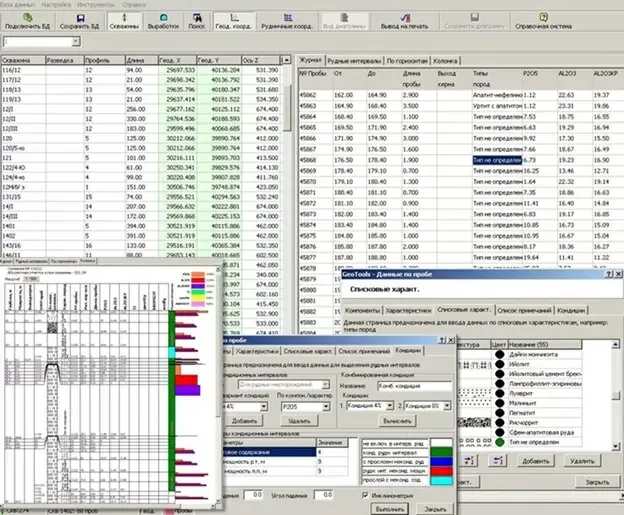Click the Конб. кондиция name field

tap(414, 386)
